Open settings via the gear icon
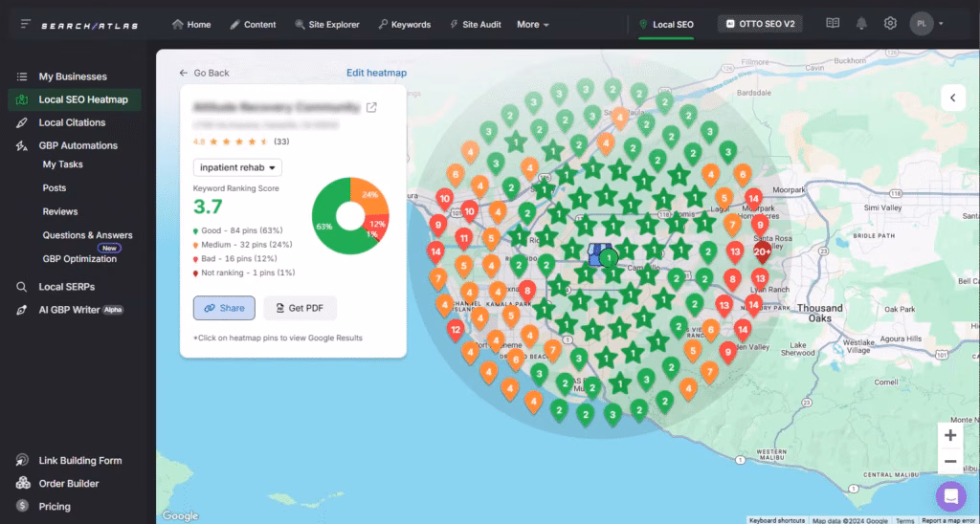This screenshot has height=524, width=980. pyautogui.click(x=890, y=24)
